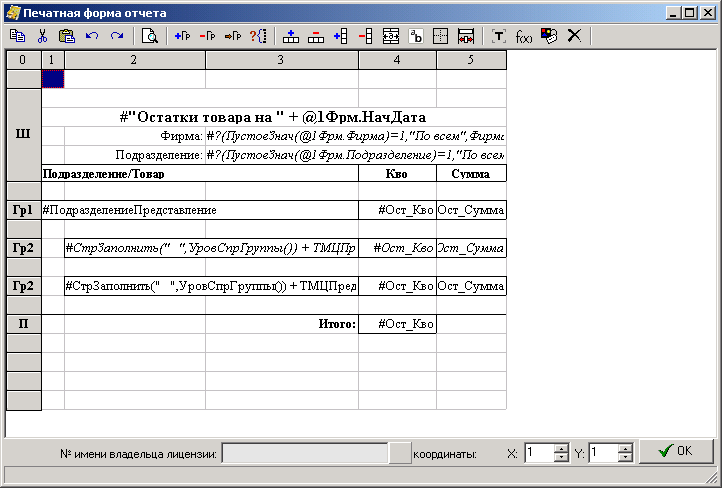Remove a group with the red minus Гр icon
Image resolution: width=722 pixels, height=488 pixels.
[x=208, y=36]
